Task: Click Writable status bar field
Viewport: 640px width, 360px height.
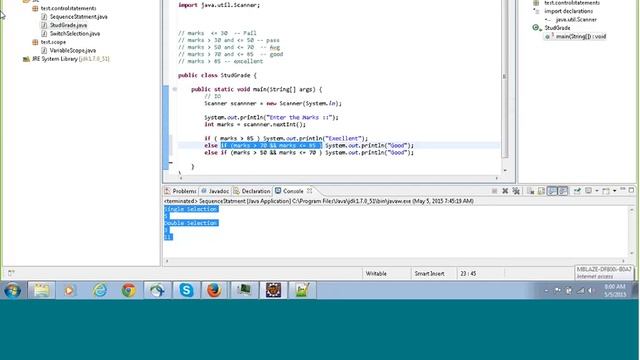Action: coord(376,273)
